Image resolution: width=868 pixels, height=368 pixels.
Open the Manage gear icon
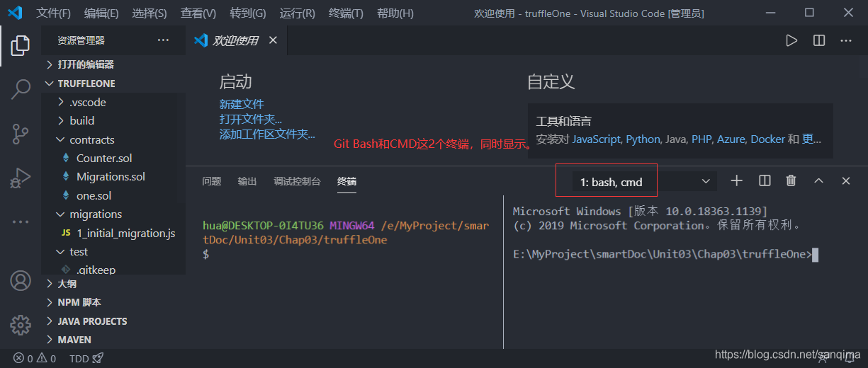[21, 325]
